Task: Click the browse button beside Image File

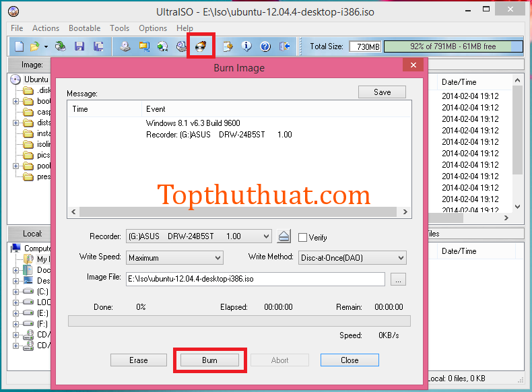Action: pyautogui.click(x=398, y=280)
